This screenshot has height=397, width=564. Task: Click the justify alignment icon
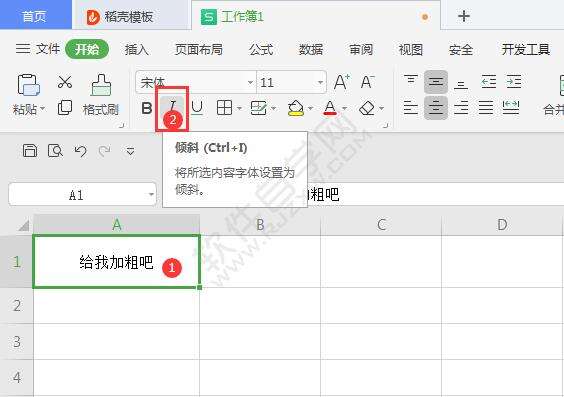(486, 108)
